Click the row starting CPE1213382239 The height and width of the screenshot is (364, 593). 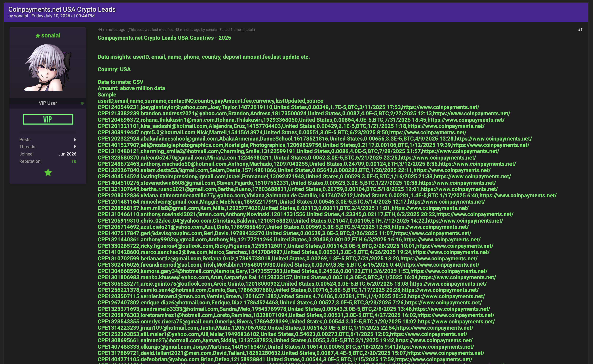(x=304, y=113)
